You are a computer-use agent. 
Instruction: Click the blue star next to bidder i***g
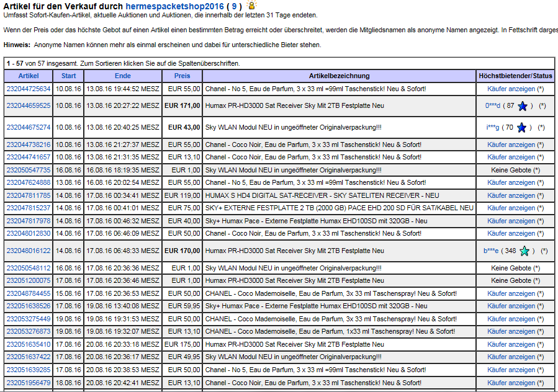[x=521, y=128]
